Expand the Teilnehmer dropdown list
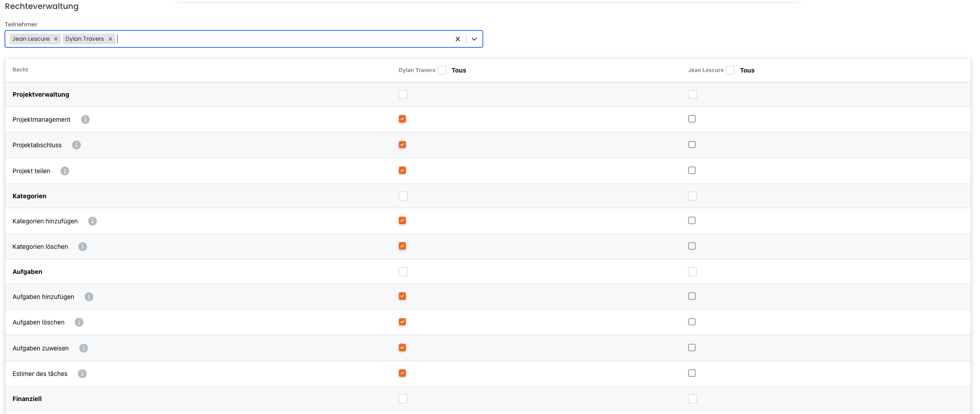 [x=474, y=39]
